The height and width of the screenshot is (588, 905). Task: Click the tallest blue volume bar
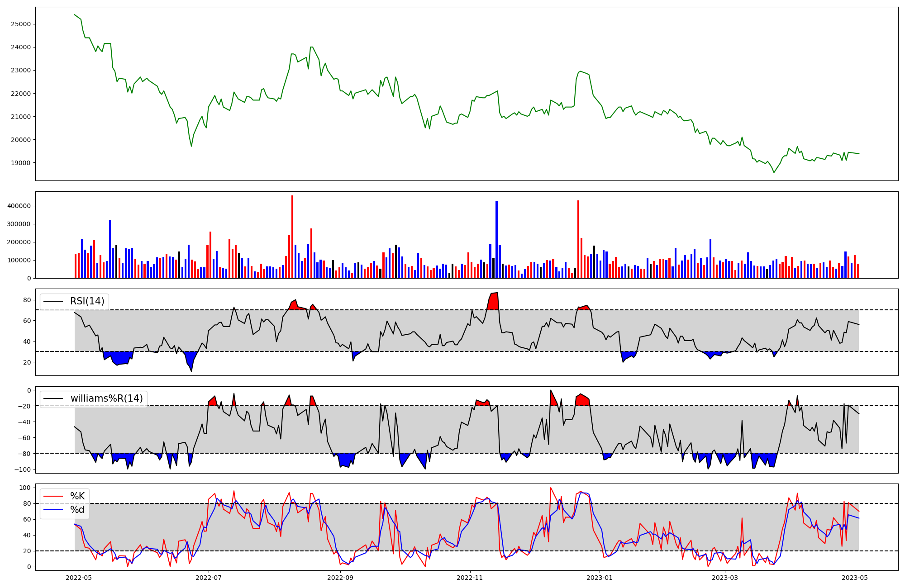coord(496,240)
